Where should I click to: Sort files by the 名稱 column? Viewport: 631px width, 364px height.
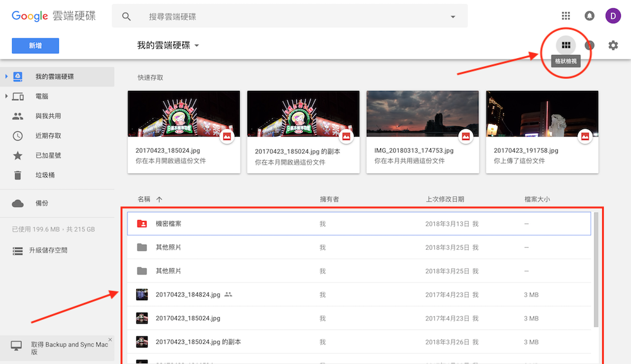coord(145,199)
